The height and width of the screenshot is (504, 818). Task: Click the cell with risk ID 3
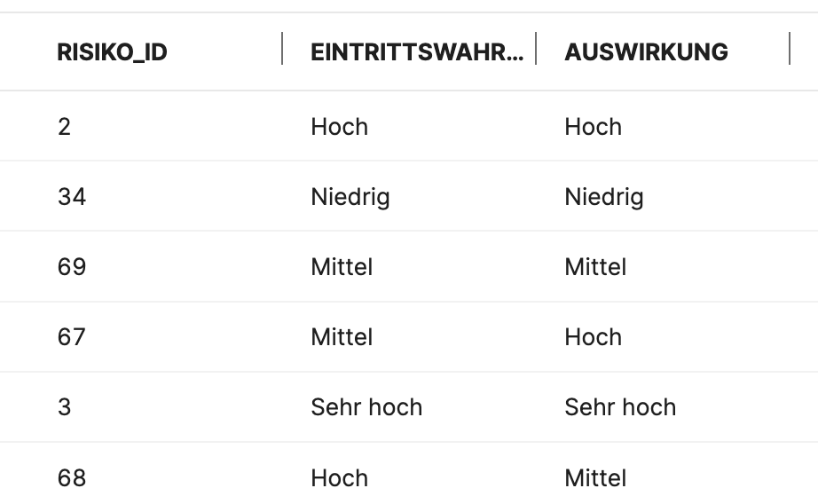click(64, 407)
